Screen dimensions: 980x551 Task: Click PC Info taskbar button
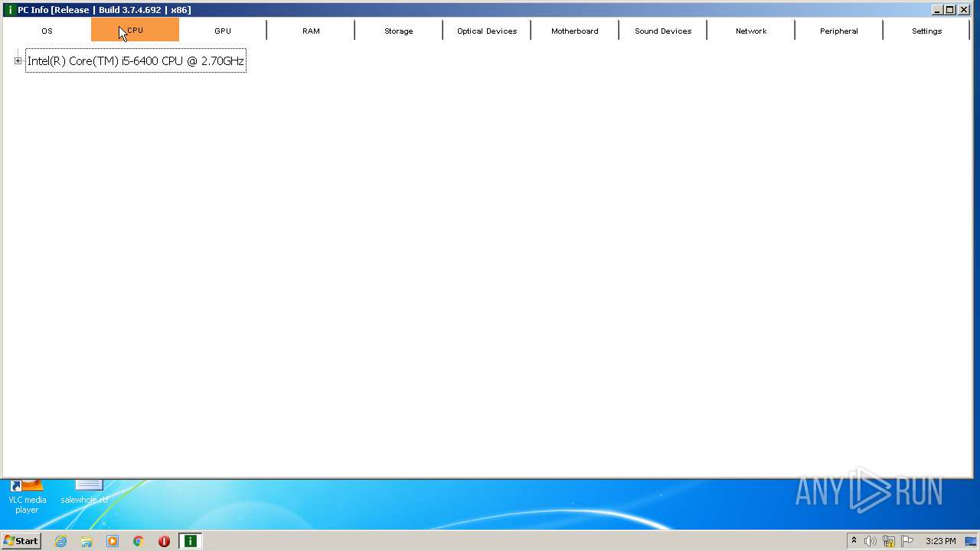pos(190,541)
